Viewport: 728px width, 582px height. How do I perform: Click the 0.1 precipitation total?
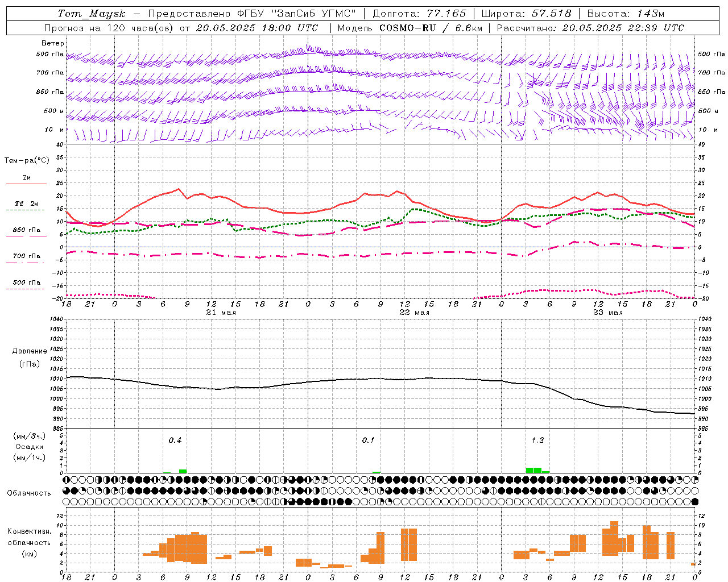368,440
